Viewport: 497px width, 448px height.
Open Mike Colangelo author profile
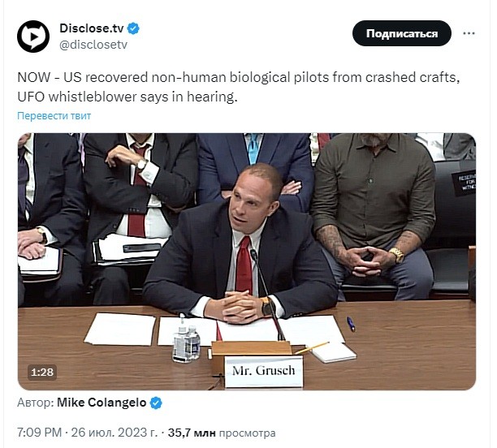(x=102, y=403)
